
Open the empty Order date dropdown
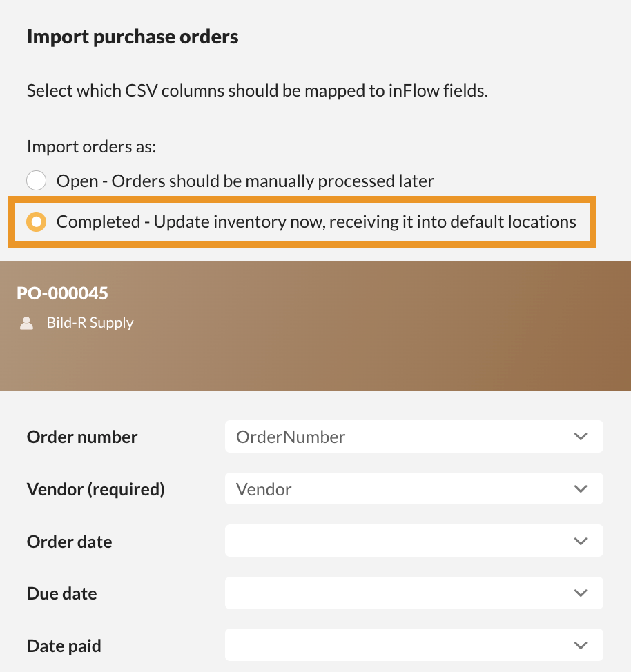click(414, 541)
